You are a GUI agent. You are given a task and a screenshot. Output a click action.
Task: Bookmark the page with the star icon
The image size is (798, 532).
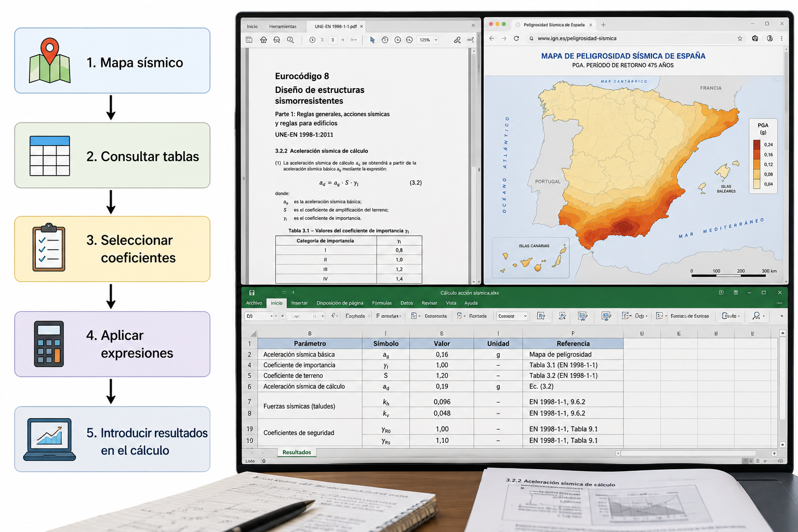[x=740, y=38]
